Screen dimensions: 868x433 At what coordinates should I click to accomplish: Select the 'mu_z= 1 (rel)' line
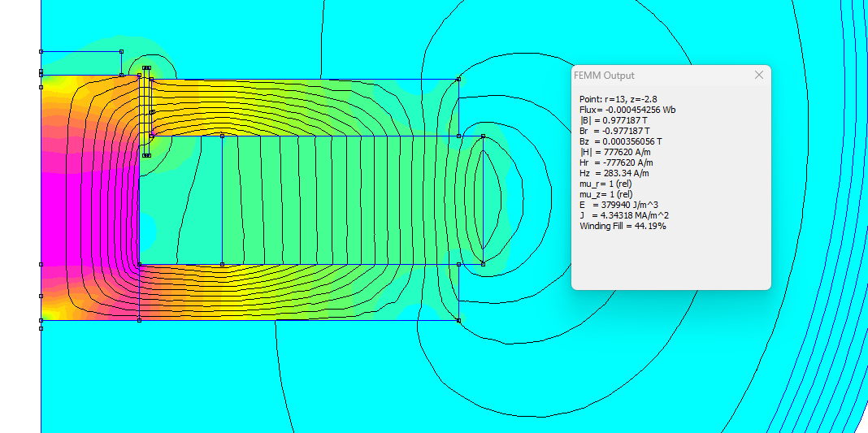tap(605, 194)
